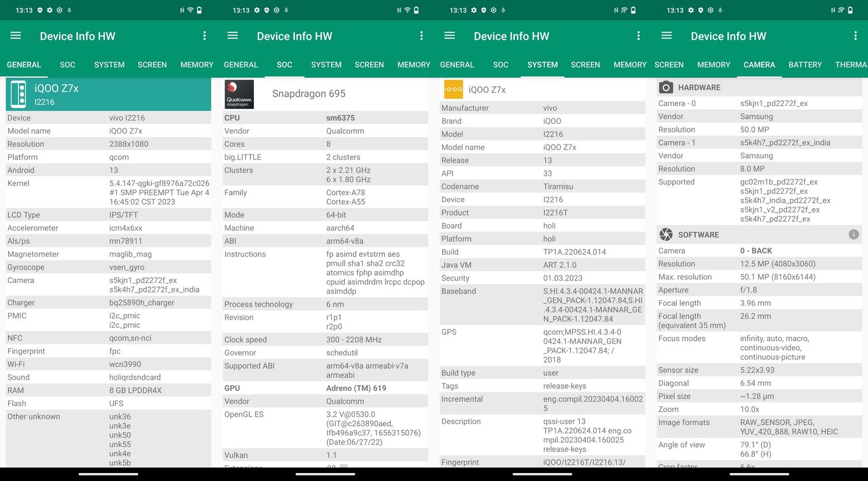
Task: Switch to SOC tab on the General screen
Action: 67,65
